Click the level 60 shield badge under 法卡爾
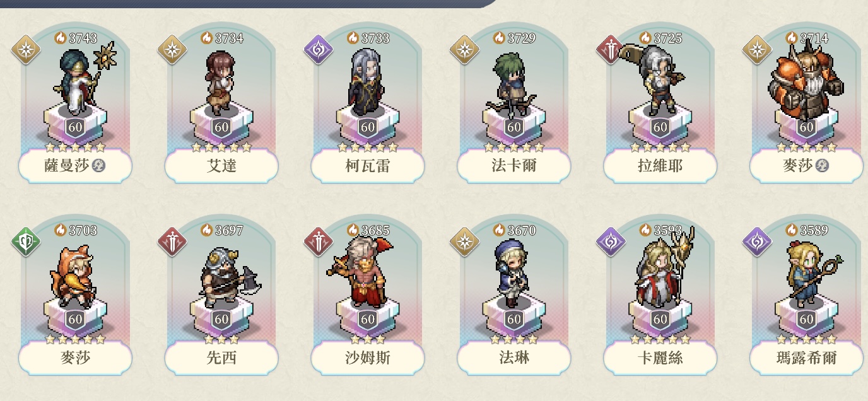868x401 pixels. coord(514,127)
